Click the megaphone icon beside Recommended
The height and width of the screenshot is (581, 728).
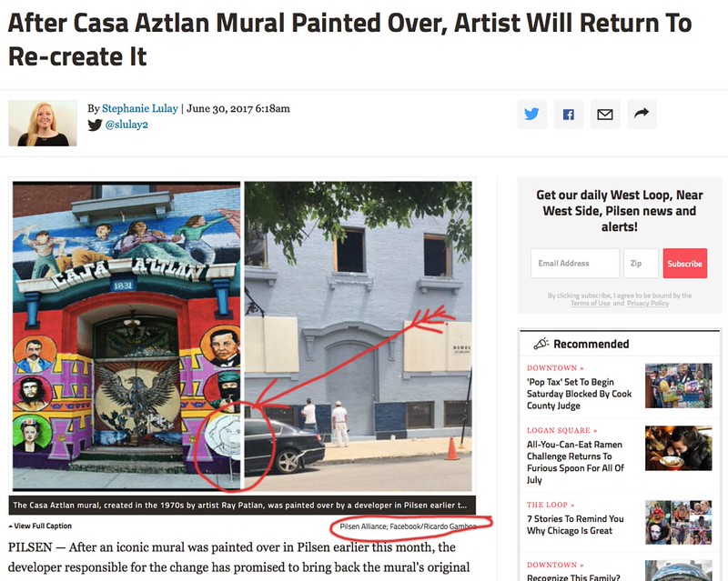point(541,344)
